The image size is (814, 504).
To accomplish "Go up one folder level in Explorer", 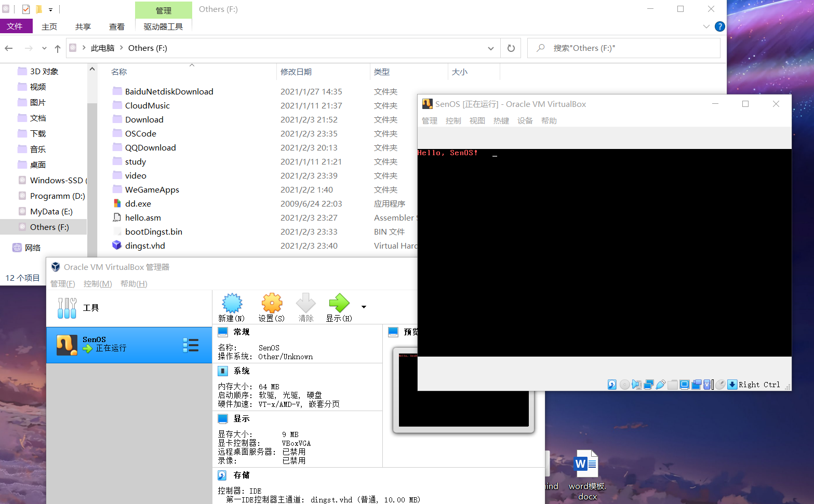I will coord(58,48).
